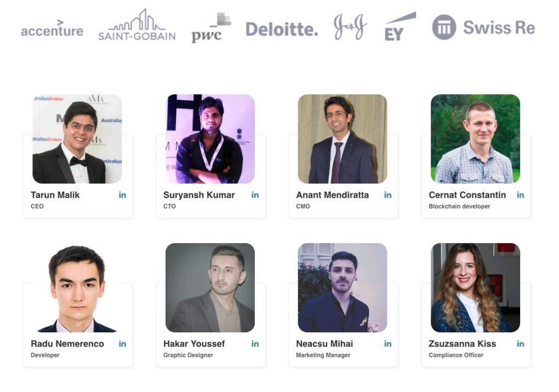
Task: Open Suryansh Kumar's LinkedIn icon
Action: pyautogui.click(x=255, y=195)
